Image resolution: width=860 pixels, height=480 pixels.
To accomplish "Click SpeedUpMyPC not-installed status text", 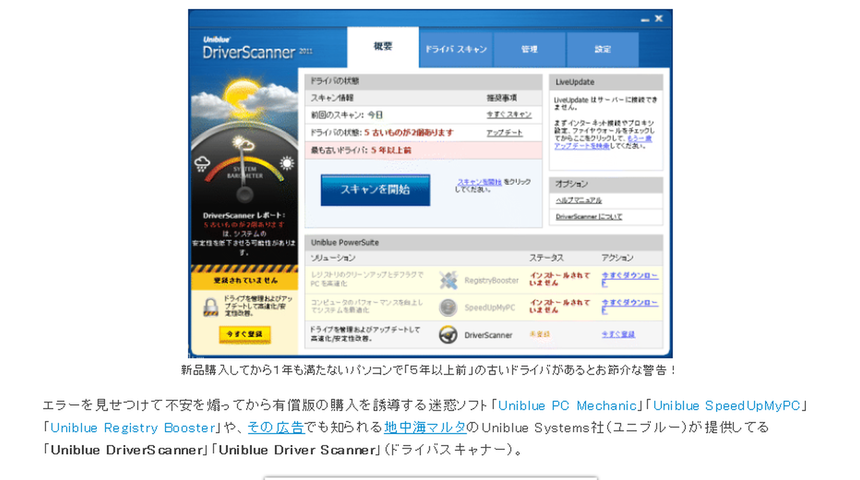I will (x=559, y=306).
